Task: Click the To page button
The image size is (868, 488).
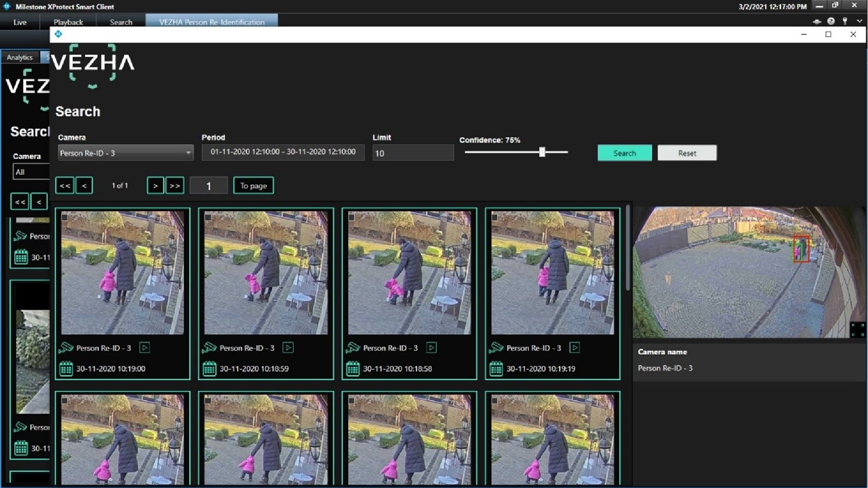Action: tap(253, 186)
